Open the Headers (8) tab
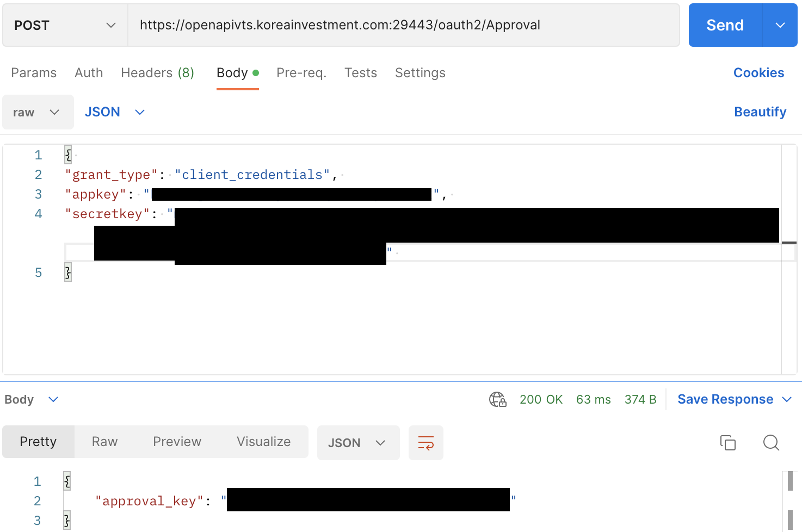Image resolution: width=802 pixels, height=532 pixels. coord(158,73)
